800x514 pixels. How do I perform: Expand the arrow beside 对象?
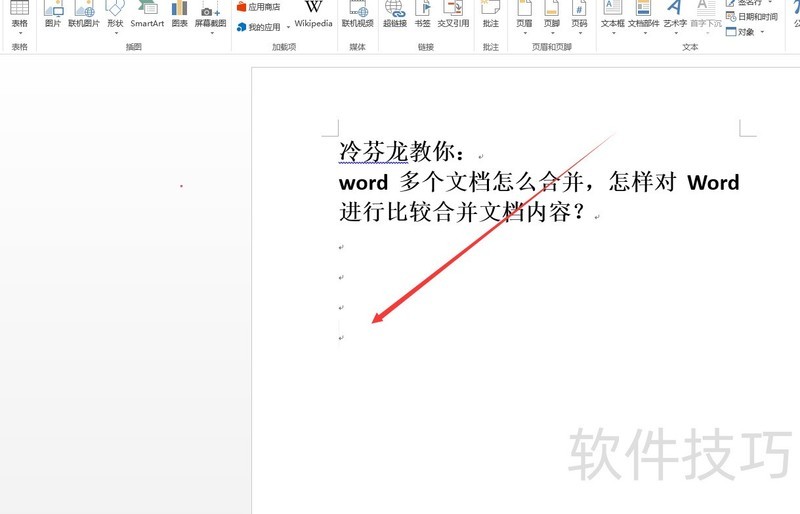pyautogui.click(x=762, y=32)
